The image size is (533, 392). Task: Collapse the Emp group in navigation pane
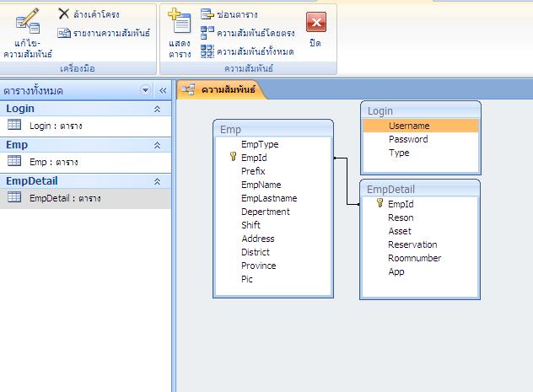[x=157, y=145]
